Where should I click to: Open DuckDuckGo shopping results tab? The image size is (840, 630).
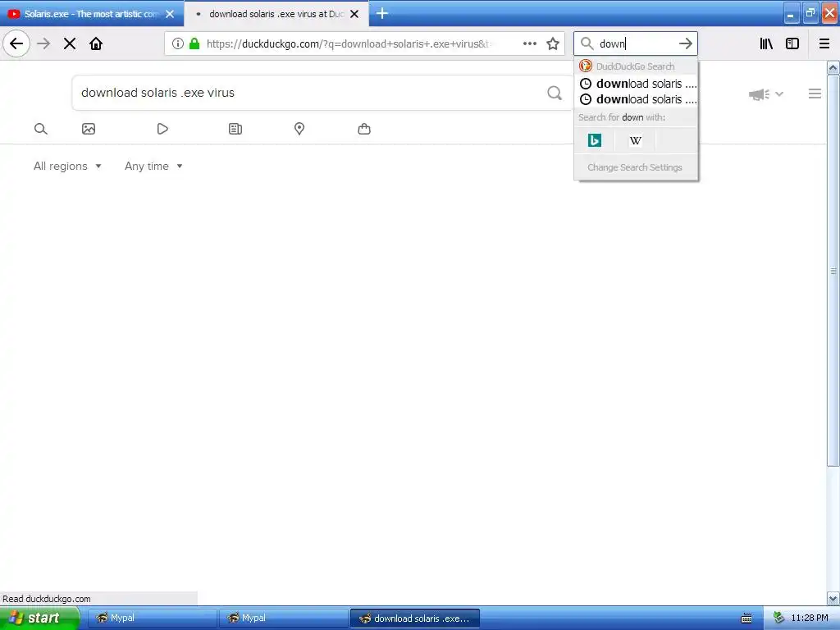click(364, 129)
